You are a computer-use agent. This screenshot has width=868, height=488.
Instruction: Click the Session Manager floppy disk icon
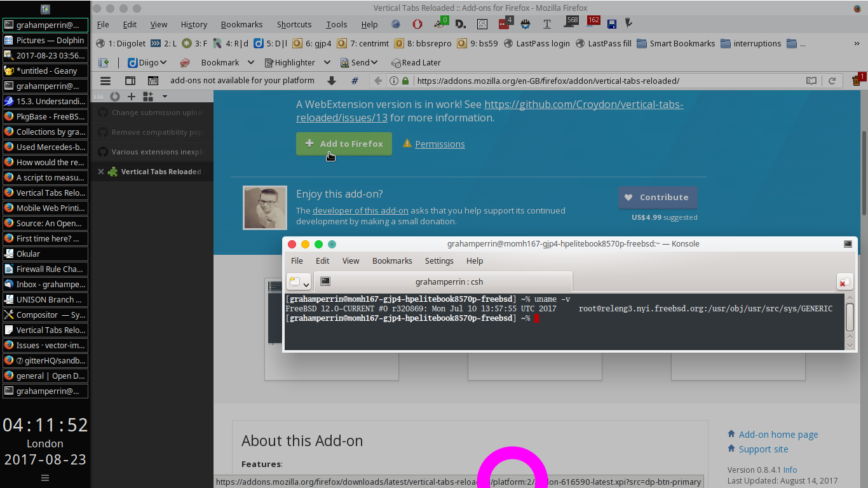pos(611,24)
